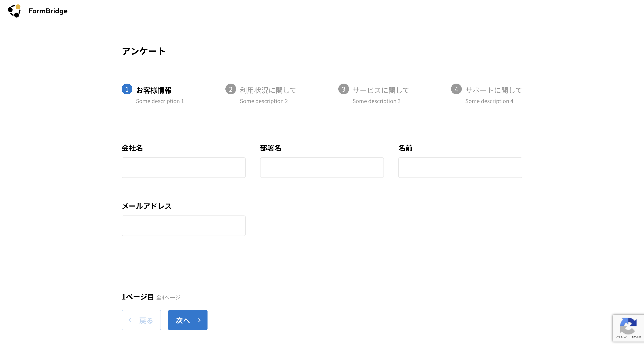
Task: Select step 1 circle icon お客様情報
Action: (127, 89)
